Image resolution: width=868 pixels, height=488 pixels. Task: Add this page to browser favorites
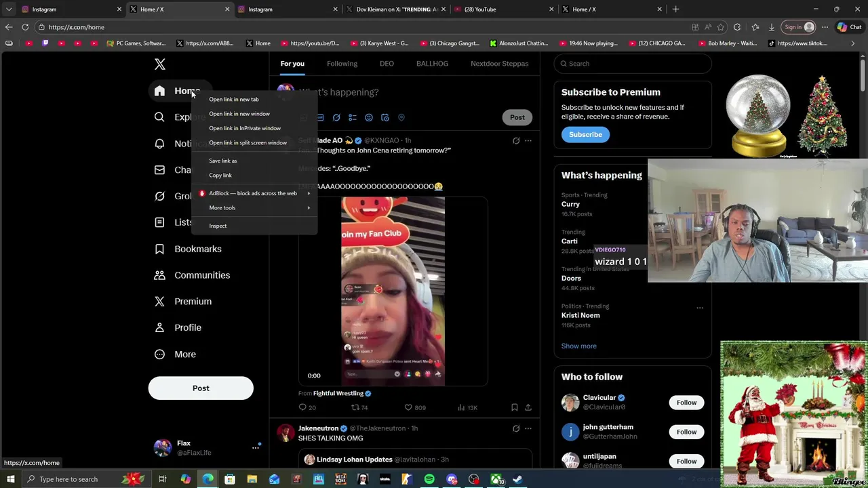[721, 27]
